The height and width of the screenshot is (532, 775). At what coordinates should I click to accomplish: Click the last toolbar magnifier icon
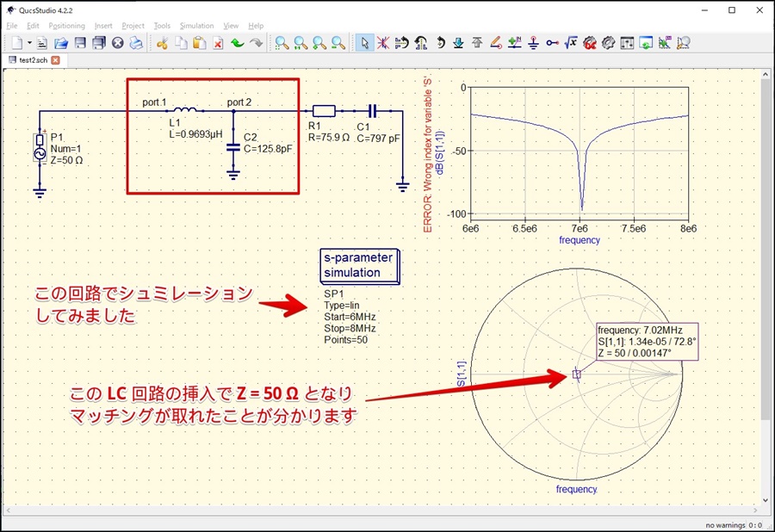coord(683,43)
